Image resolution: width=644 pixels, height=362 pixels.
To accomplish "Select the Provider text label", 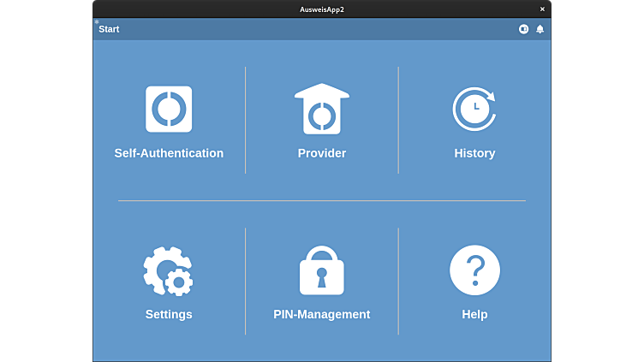I will (322, 153).
